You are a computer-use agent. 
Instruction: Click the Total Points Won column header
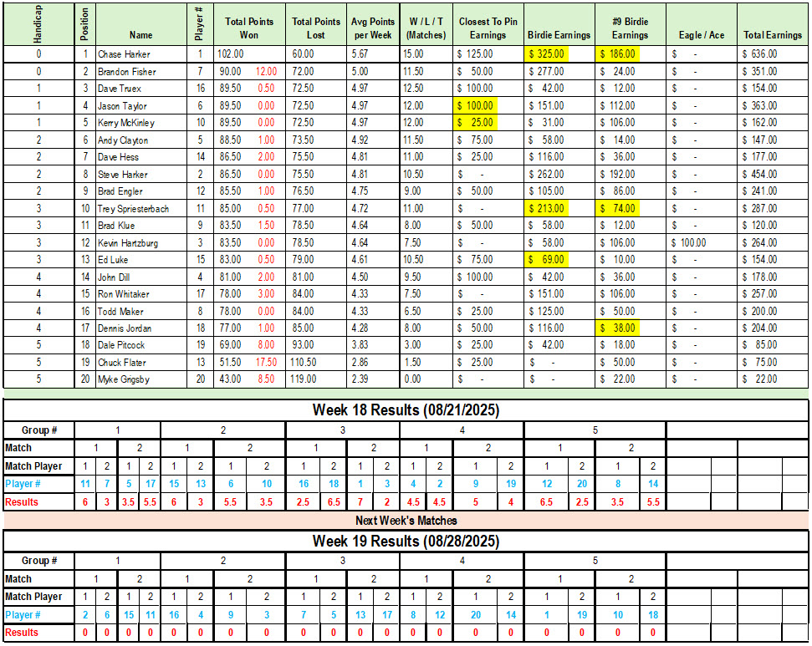(x=249, y=28)
